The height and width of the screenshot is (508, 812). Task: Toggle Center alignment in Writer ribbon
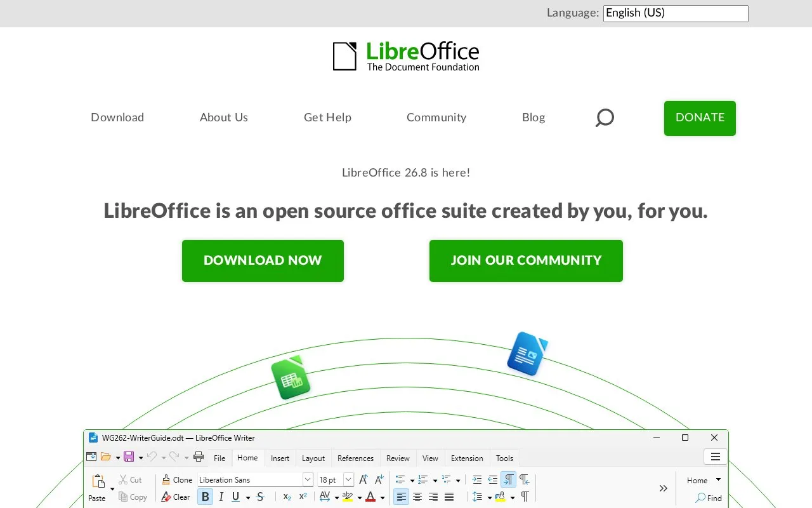(417, 497)
